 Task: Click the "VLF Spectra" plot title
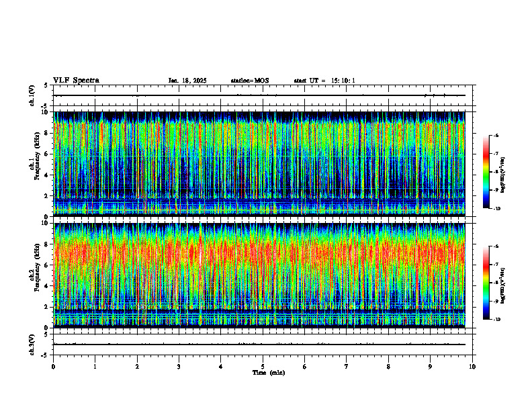pos(76,81)
